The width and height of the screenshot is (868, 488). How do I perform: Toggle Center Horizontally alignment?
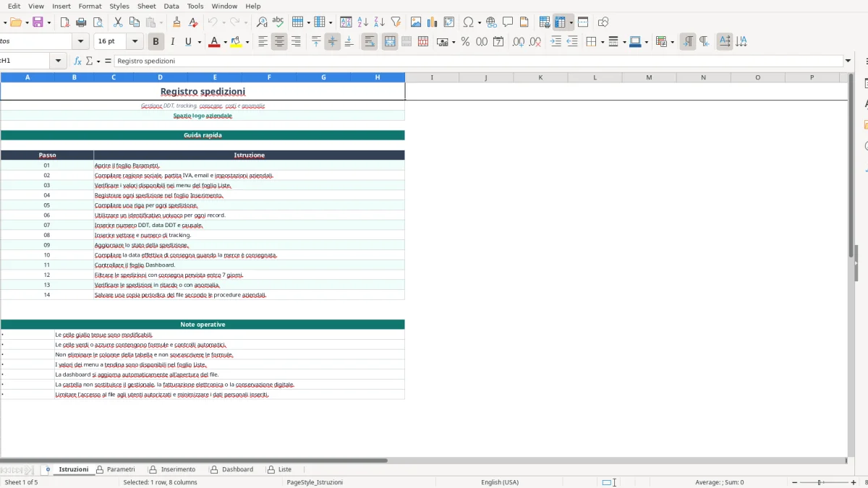[x=279, y=42]
